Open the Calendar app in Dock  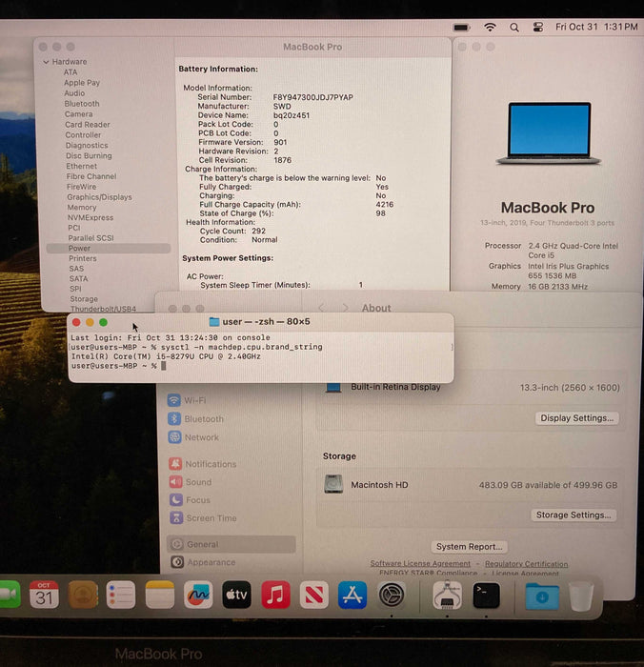click(44, 595)
